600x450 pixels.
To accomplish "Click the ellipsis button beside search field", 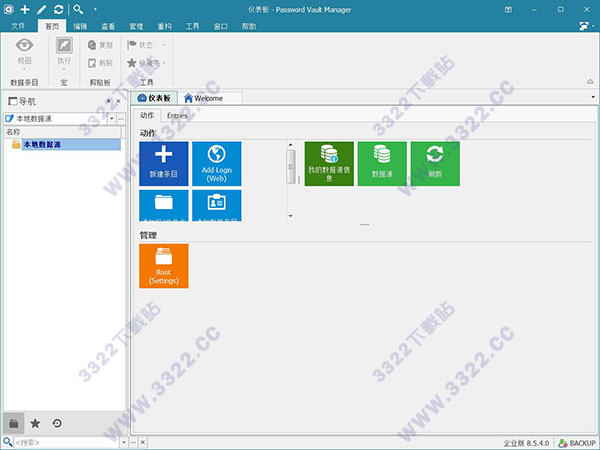I will click(133, 443).
